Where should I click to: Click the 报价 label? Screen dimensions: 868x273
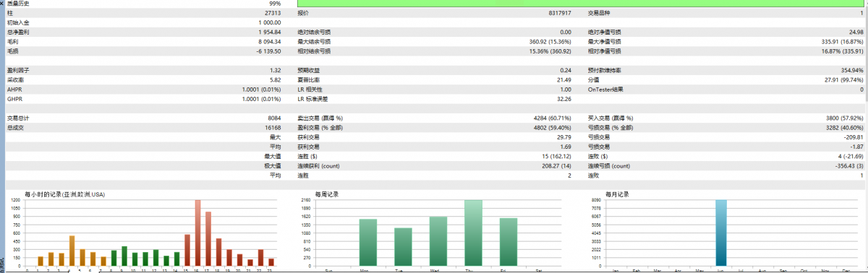pyautogui.click(x=304, y=13)
